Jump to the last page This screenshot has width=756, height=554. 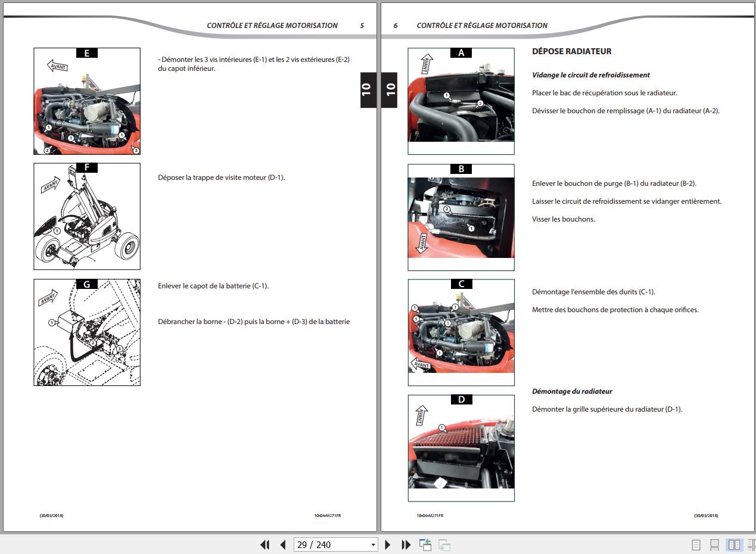point(406,544)
